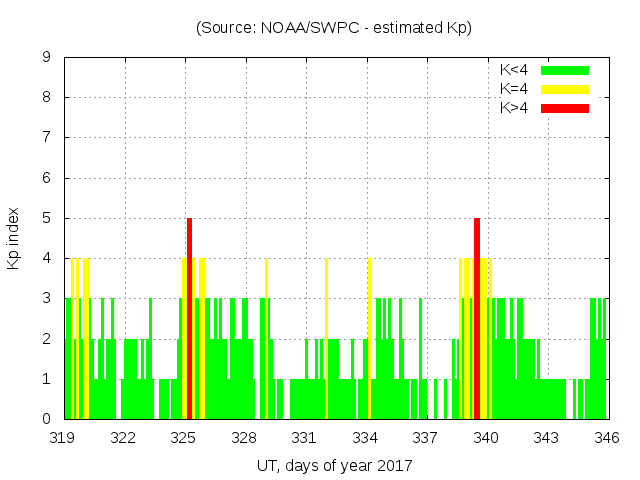Click the red K>4 legend swatch
640x480 pixels.
pyautogui.click(x=565, y=108)
